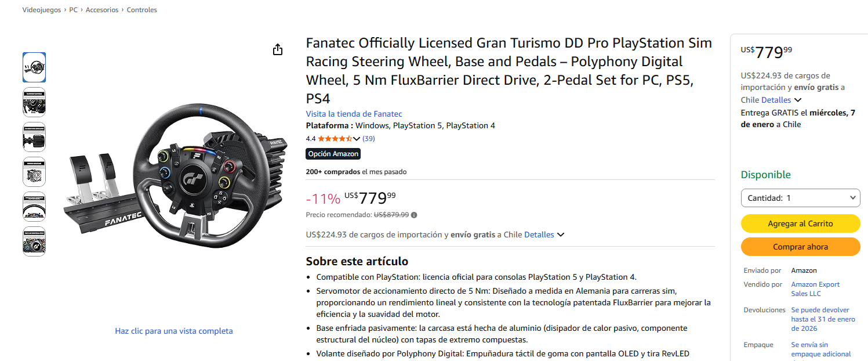Go to Videojuegos breadcrumb category
This screenshot has height=361, width=868.
click(41, 10)
